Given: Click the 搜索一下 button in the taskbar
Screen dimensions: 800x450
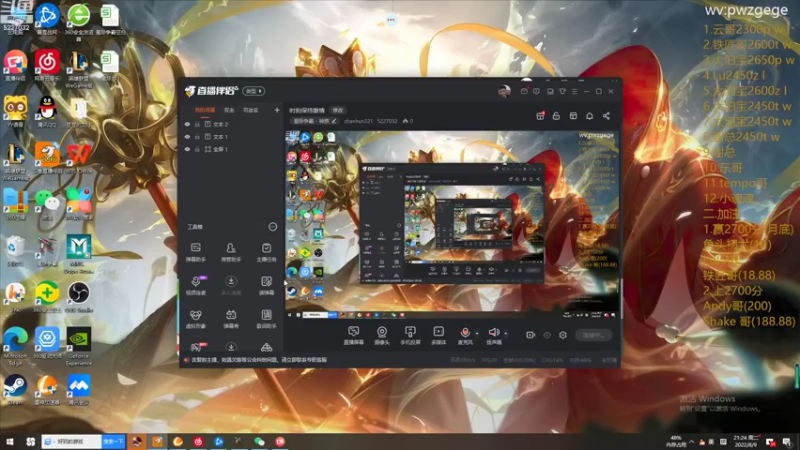Looking at the screenshot, I should [113, 441].
